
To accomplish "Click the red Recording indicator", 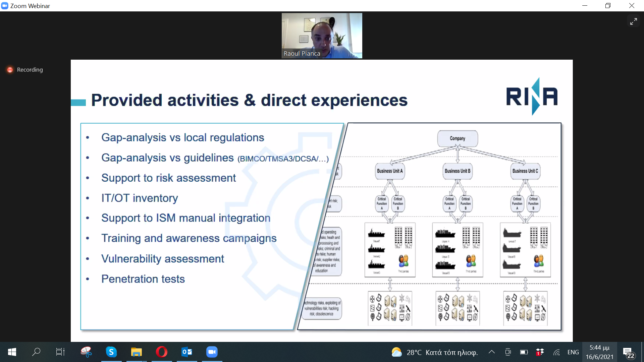I will pos(24,70).
